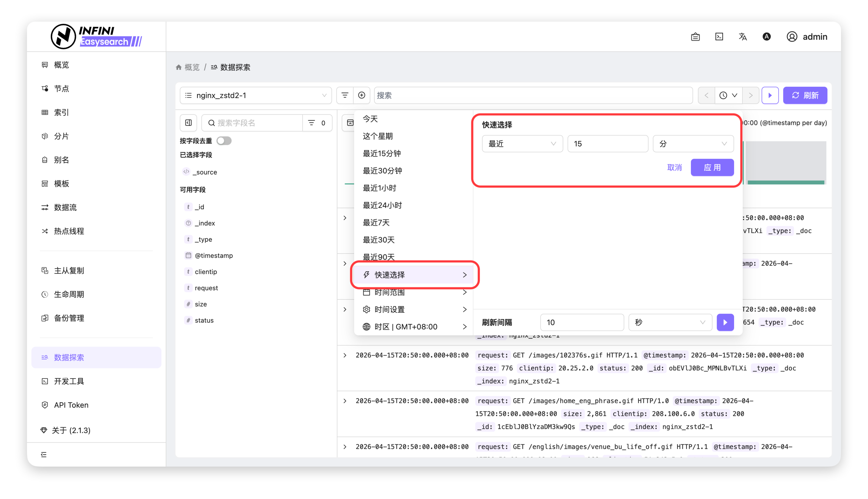This screenshot has width=868, height=499.
Task: Click the language translation icon in header
Action: click(742, 37)
